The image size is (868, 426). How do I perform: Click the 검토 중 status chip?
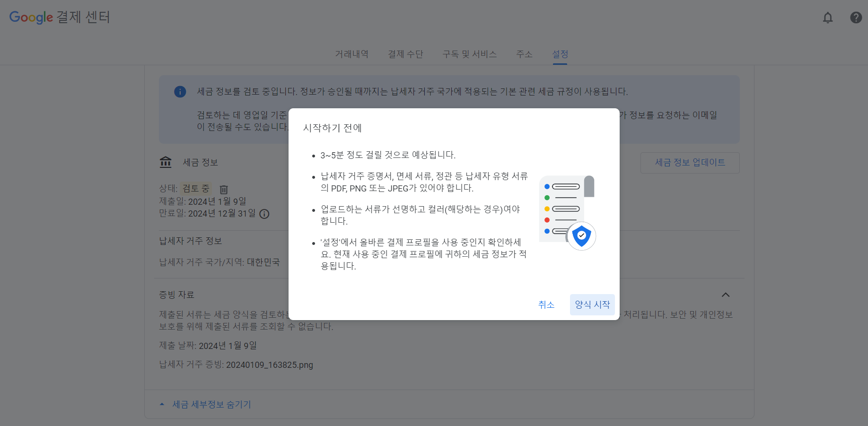(196, 188)
